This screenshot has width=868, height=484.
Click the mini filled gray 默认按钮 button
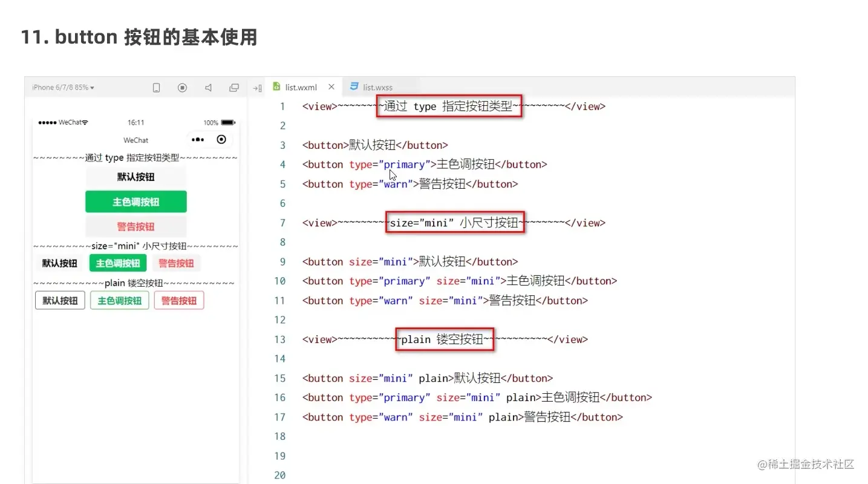[x=59, y=263]
